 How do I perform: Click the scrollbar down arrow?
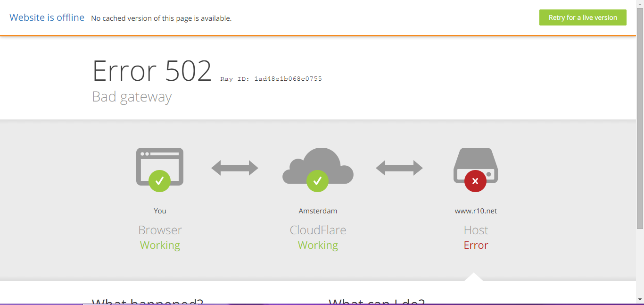coord(640,299)
